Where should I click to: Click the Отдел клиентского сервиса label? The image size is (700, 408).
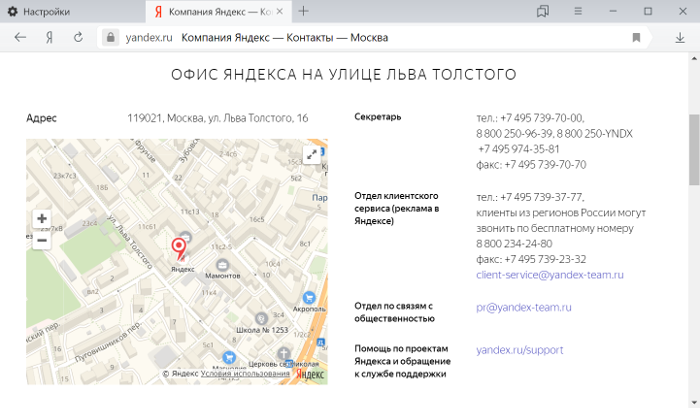pyautogui.click(x=396, y=208)
